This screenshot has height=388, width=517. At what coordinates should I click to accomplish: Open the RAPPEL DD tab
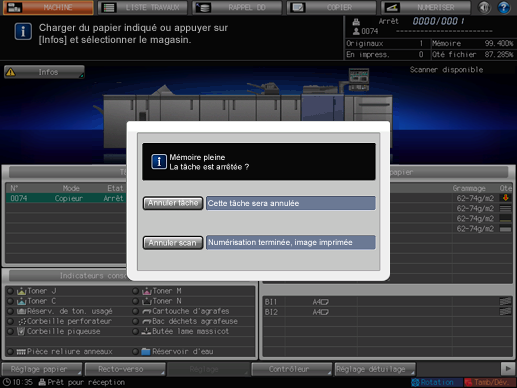click(x=237, y=7)
